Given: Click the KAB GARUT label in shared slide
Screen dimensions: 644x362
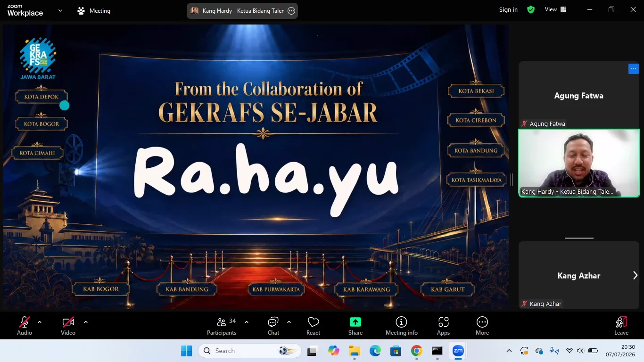Looking at the screenshot, I should 448,289.
